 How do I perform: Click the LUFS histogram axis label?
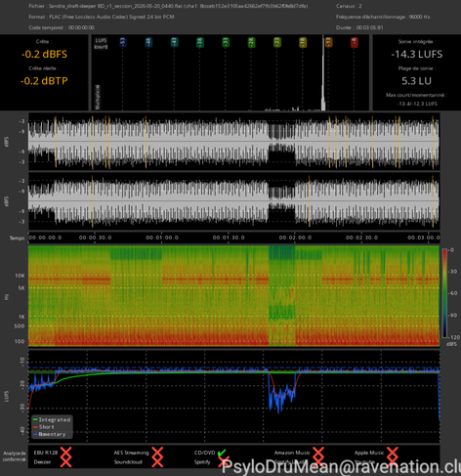coord(101,43)
